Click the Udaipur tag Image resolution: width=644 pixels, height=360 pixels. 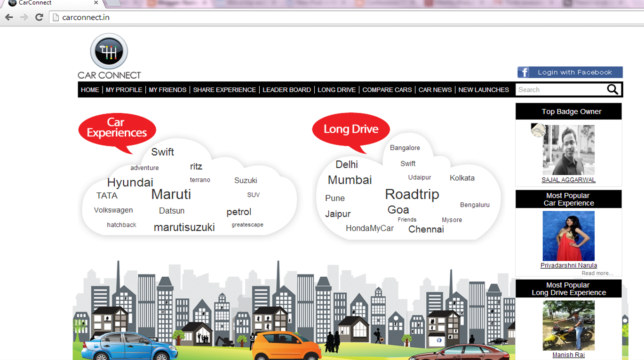[420, 177]
